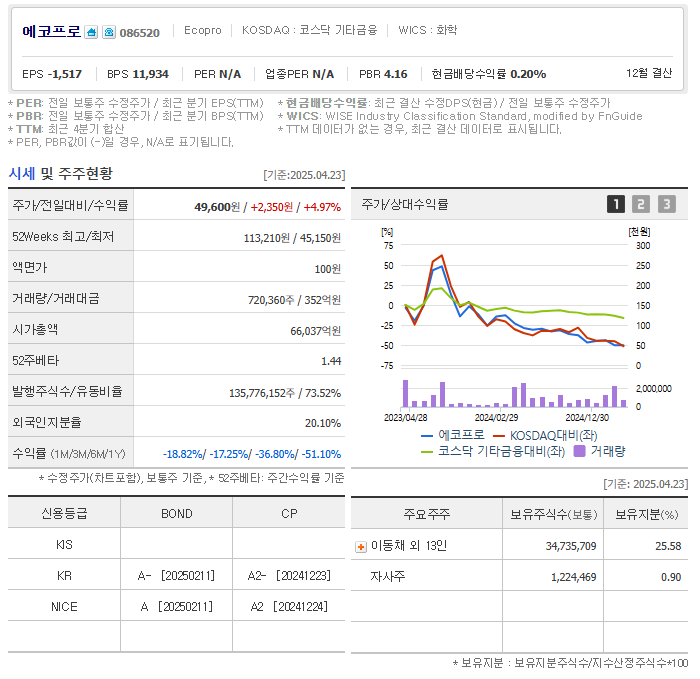
Task: Select the shares issued 135,776,152주 / 73.52%
Action: coord(285,393)
